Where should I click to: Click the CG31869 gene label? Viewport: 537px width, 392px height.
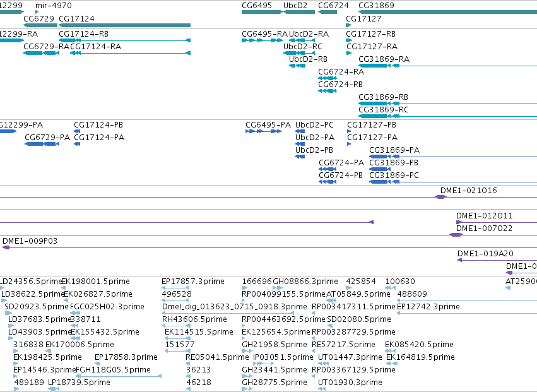tap(376, 6)
